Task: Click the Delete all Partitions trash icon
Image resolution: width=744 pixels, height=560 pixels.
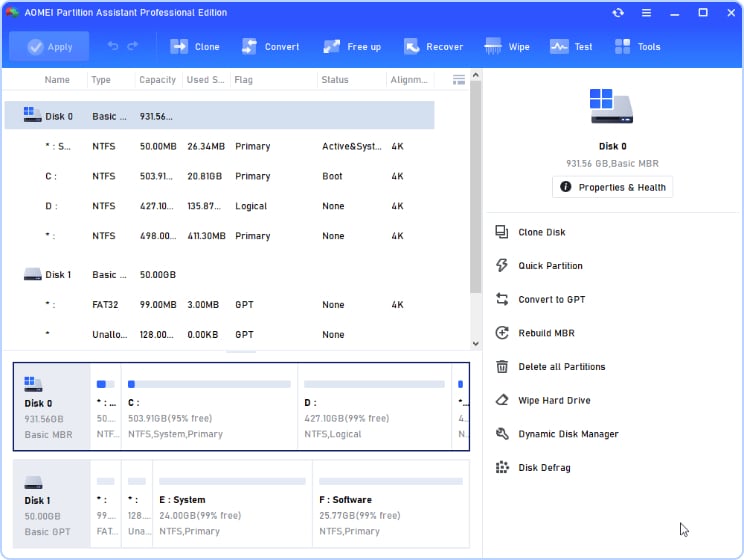Action: click(502, 366)
